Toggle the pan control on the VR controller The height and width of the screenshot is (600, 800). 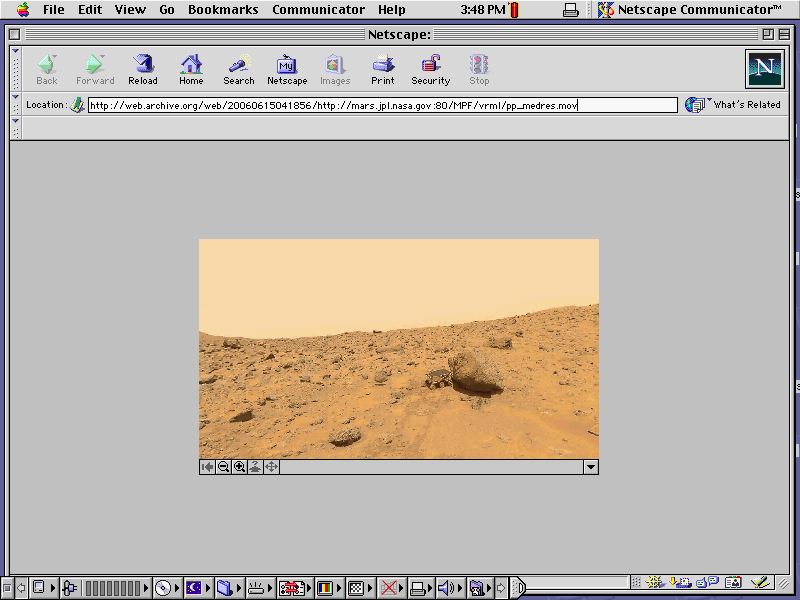click(271, 466)
